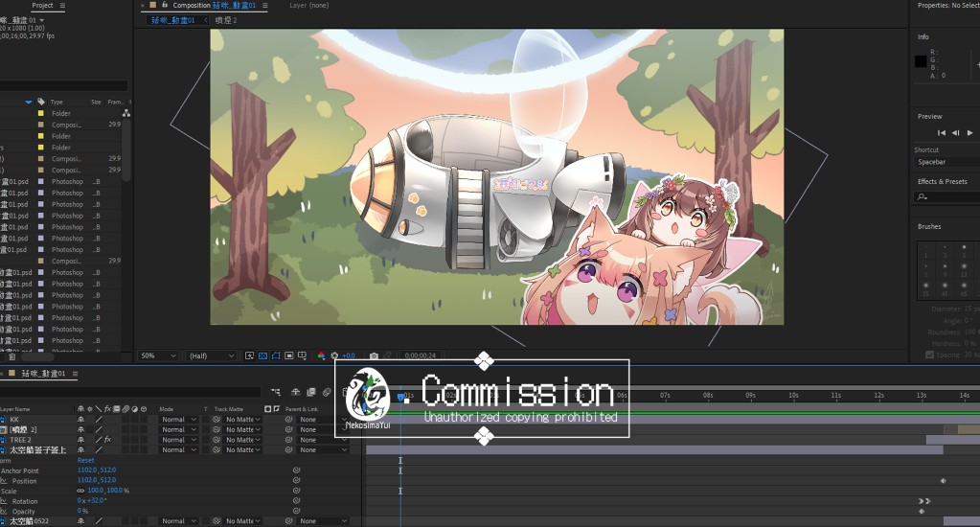The width and height of the screenshot is (980, 527).
Task: Open the show channel color icon
Action: (321, 355)
